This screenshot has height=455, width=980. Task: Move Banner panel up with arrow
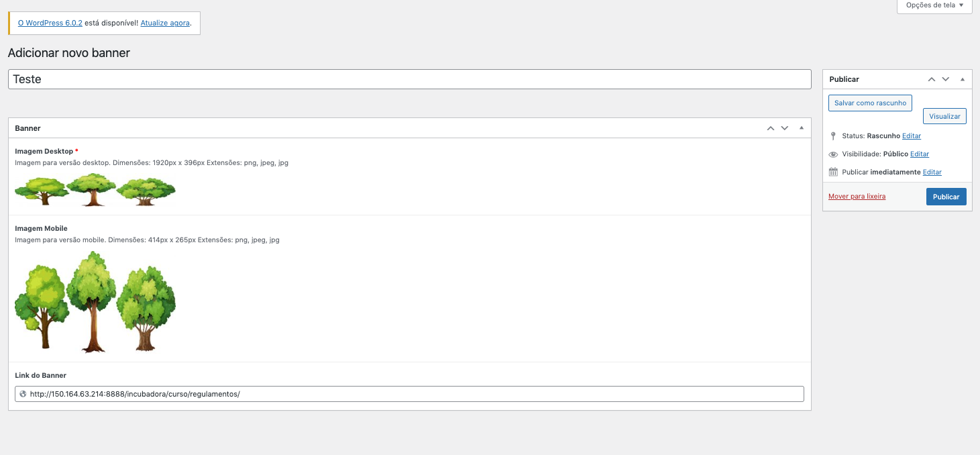click(x=771, y=128)
